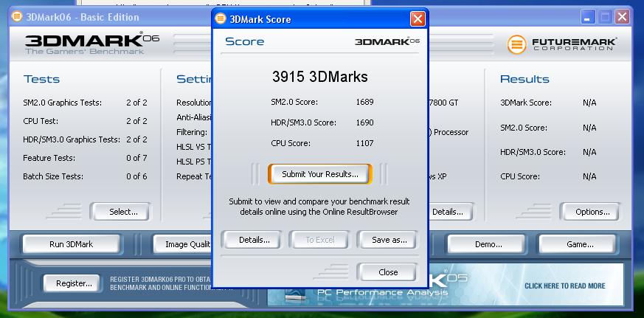The image size is (644, 318).
Task: Click the Results panel heading
Action: 524,79
